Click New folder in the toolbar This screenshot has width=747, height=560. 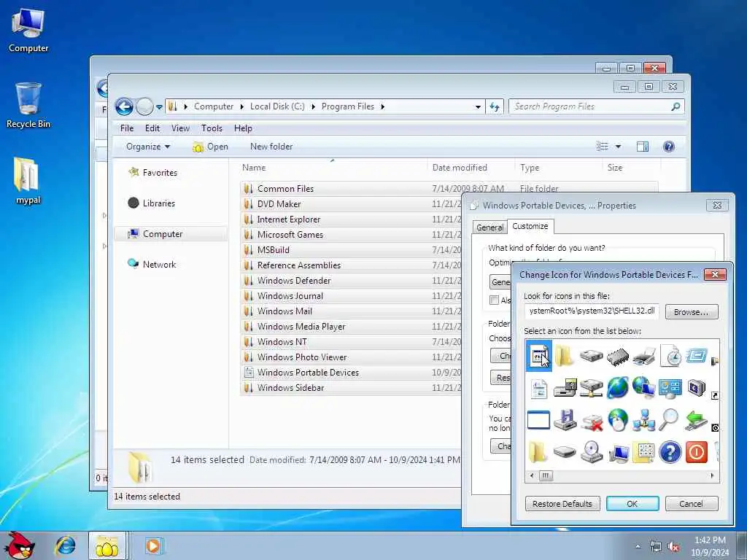click(x=271, y=147)
